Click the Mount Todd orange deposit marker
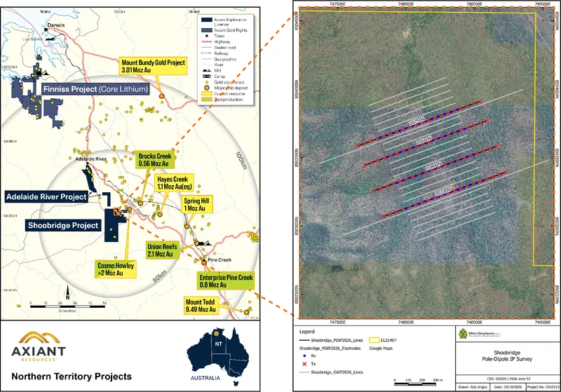Image resolution: width=561 pixels, height=392 pixels. [246, 312]
